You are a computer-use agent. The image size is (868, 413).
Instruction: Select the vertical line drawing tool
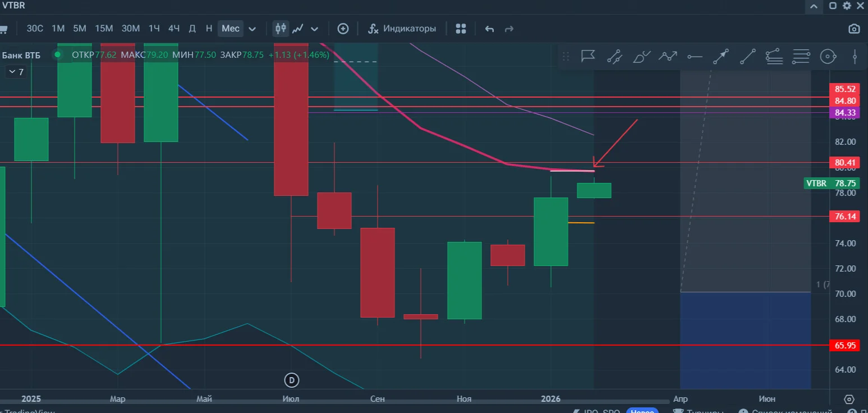point(855,56)
